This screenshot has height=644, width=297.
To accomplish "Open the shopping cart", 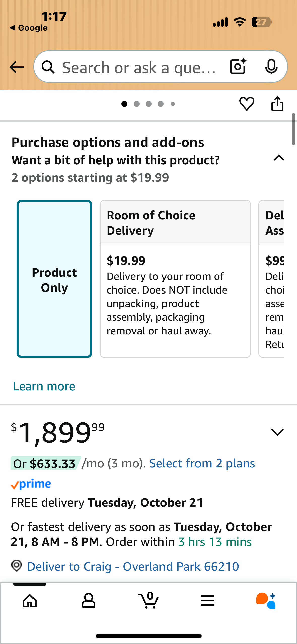I will [148, 600].
